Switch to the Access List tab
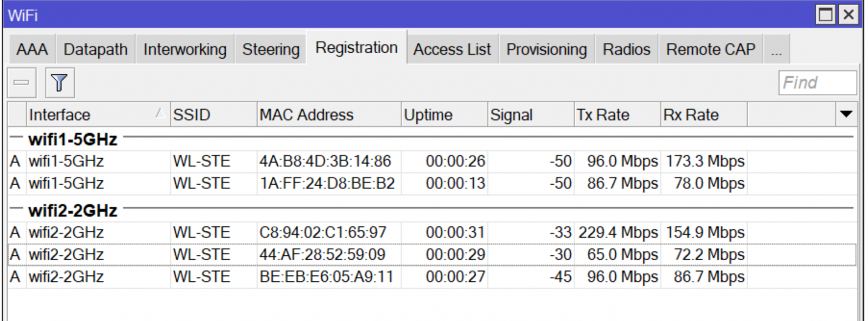The width and height of the screenshot is (868, 321). pos(452,49)
